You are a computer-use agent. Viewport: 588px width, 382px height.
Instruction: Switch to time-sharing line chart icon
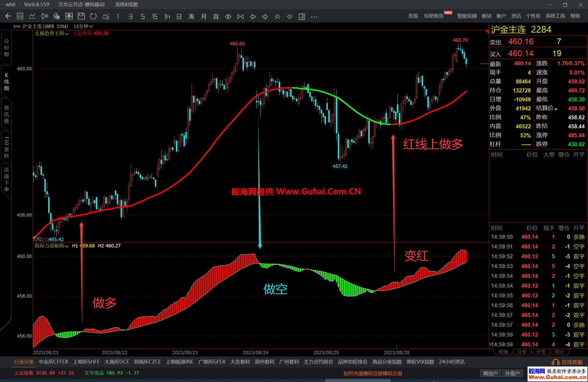[x=32, y=16]
